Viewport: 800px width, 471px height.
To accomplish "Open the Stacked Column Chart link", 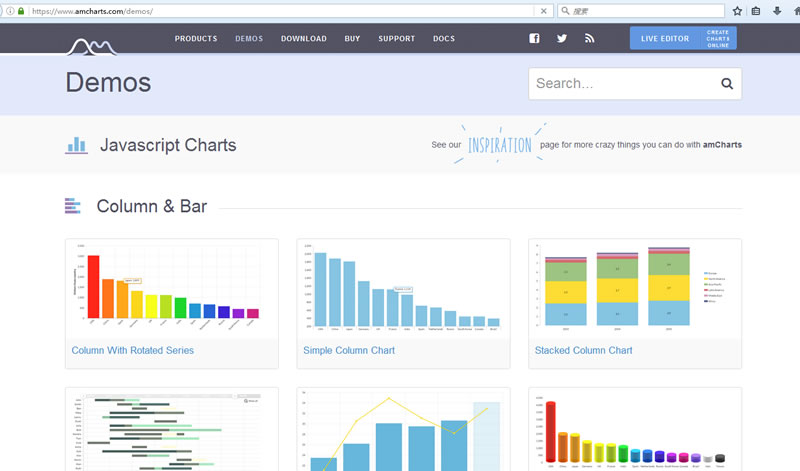I will point(583,351).
